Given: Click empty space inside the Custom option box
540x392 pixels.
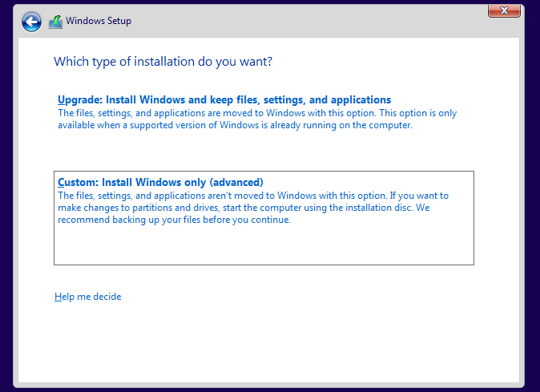Looking at the screenshot, I should point(264,246).
